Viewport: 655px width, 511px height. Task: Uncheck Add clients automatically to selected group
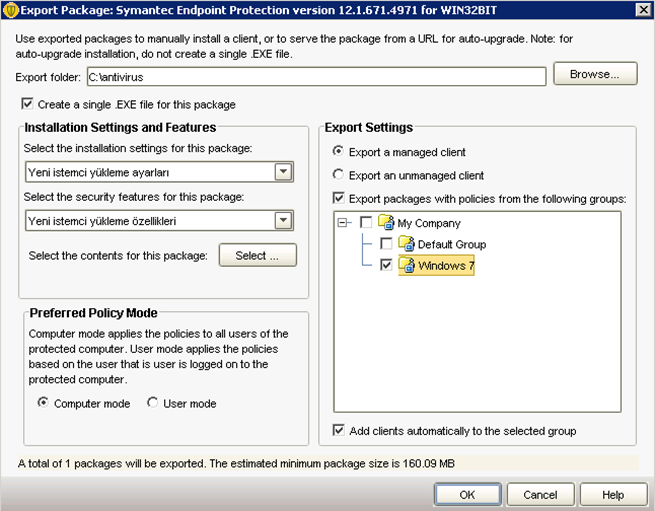coord(338,430)
